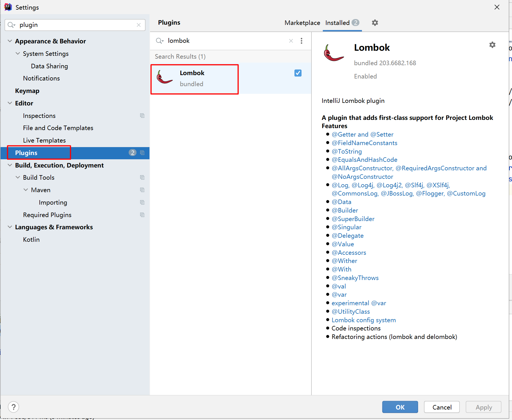The width and height of the screenshot is (512, 420).
Task: Click the settings search magnifier icon
Action: click(11, 25)
